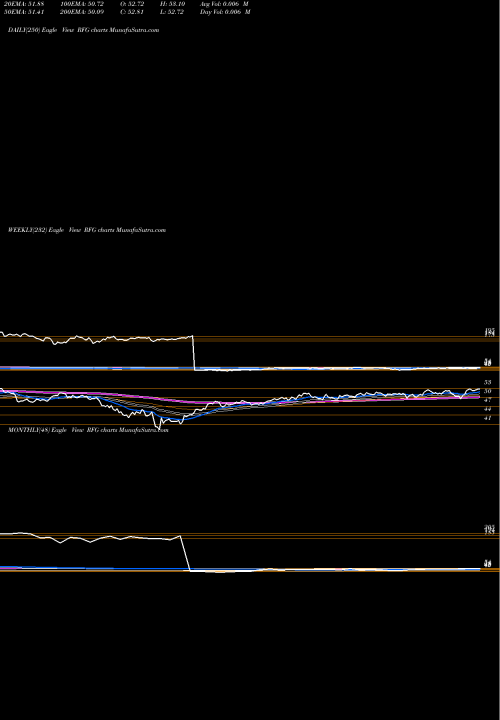
Task: Click the DAILY(250) Eagle View chart title
Action: point(84,30)
